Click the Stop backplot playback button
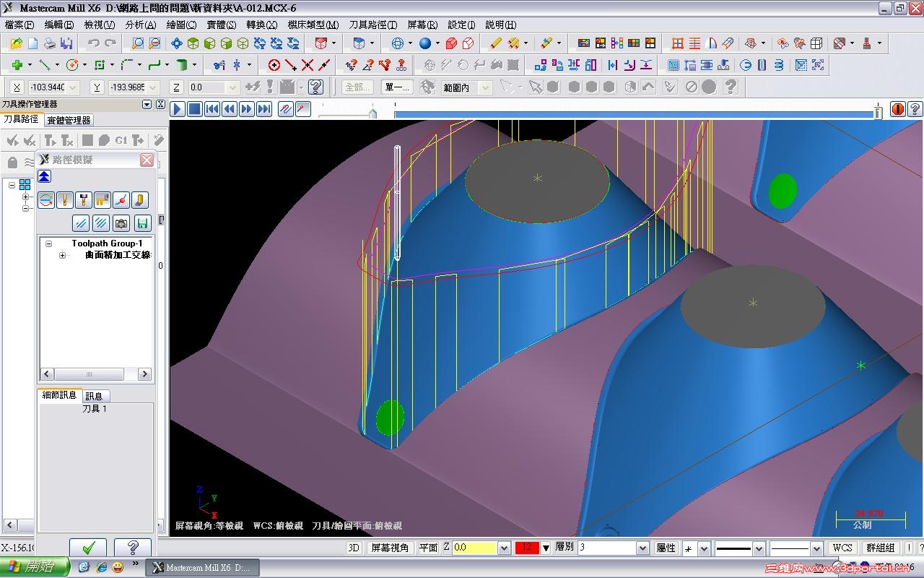Viewport: 924px width, 578px height. pyautogui.click(x=195, y=109)
